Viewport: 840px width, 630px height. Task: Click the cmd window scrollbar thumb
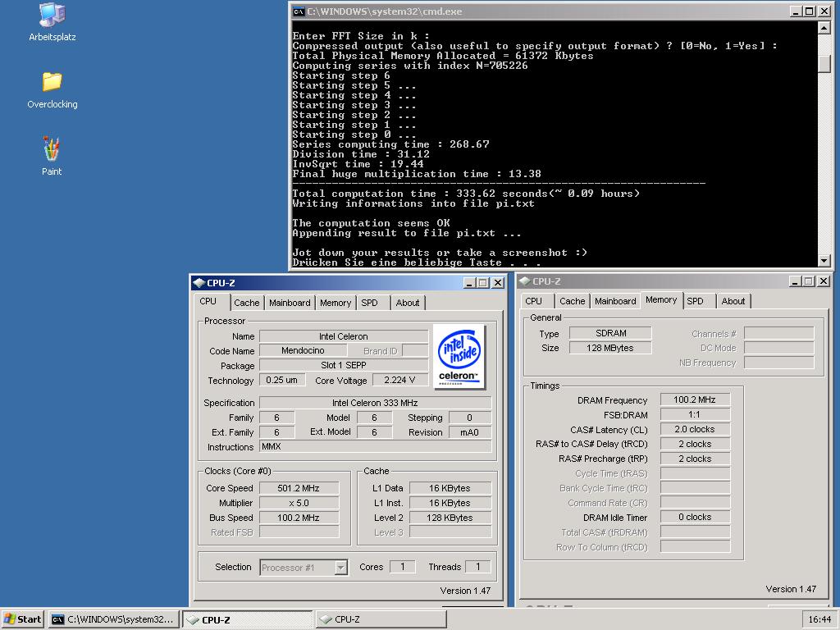point(824,63)
